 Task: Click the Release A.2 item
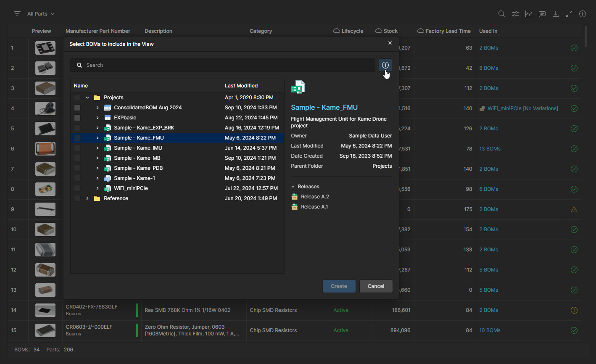coord(315,197)
